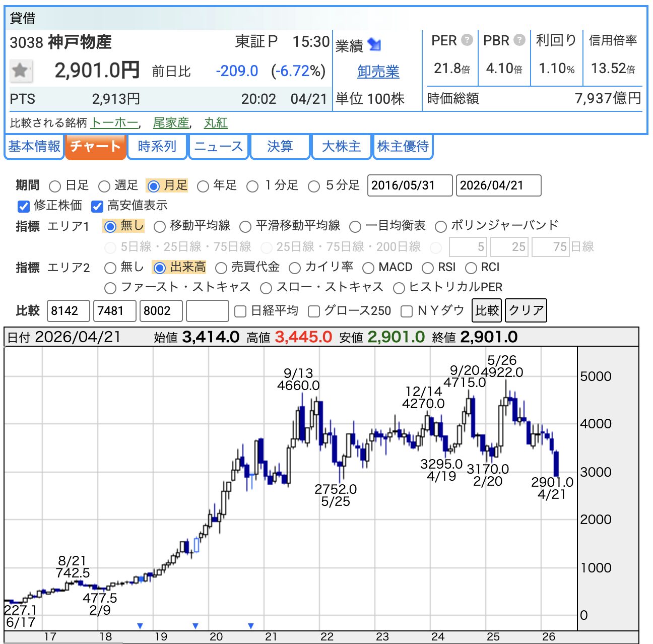Open the 卸売業 sector link
Screen dimensions: 653x644
[x=378, y=72]
